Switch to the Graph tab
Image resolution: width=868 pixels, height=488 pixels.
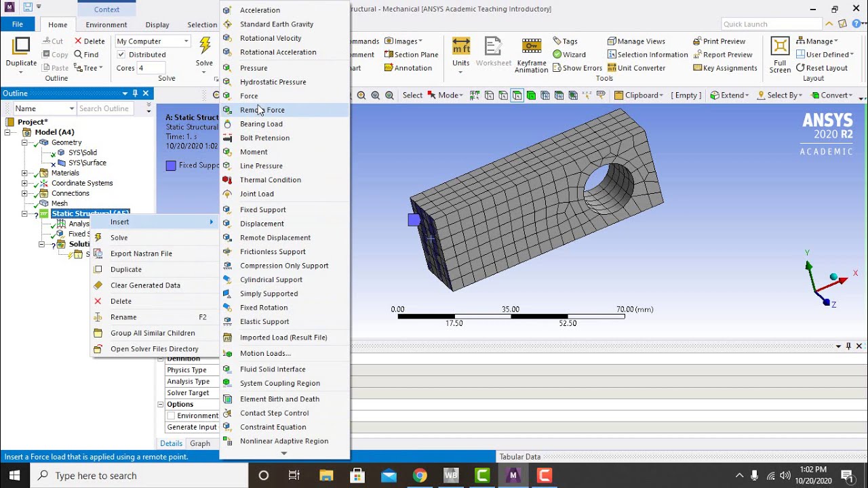(x=200, y=443)
